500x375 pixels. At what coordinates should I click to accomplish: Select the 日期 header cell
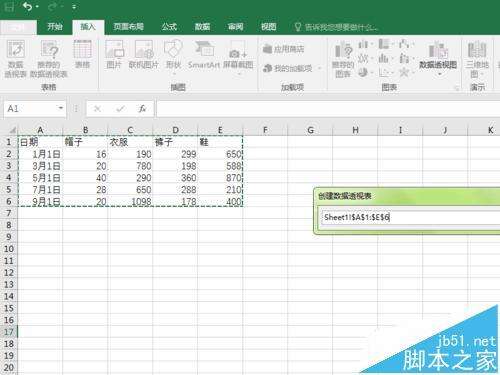click(x=40, y=142)
